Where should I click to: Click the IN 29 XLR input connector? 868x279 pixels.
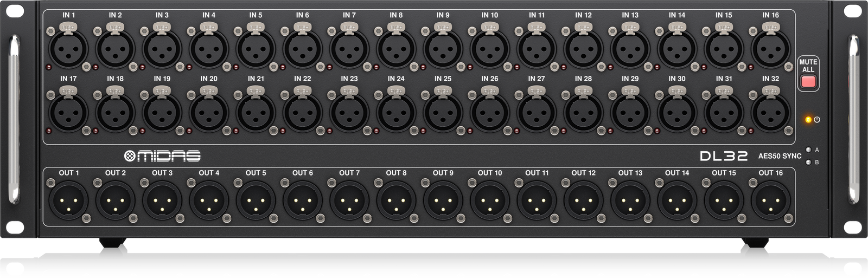630,112
